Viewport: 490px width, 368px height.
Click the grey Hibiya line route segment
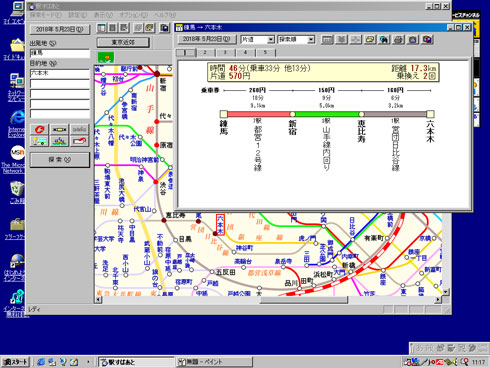396,114
